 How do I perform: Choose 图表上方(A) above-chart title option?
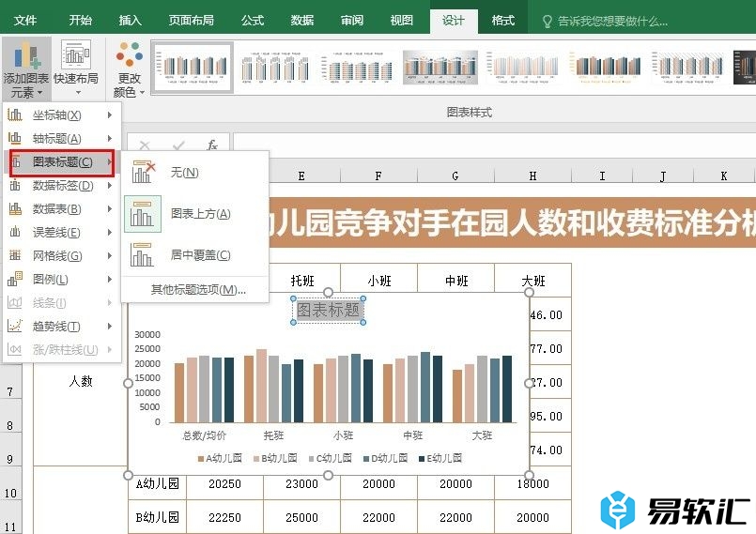194,214
